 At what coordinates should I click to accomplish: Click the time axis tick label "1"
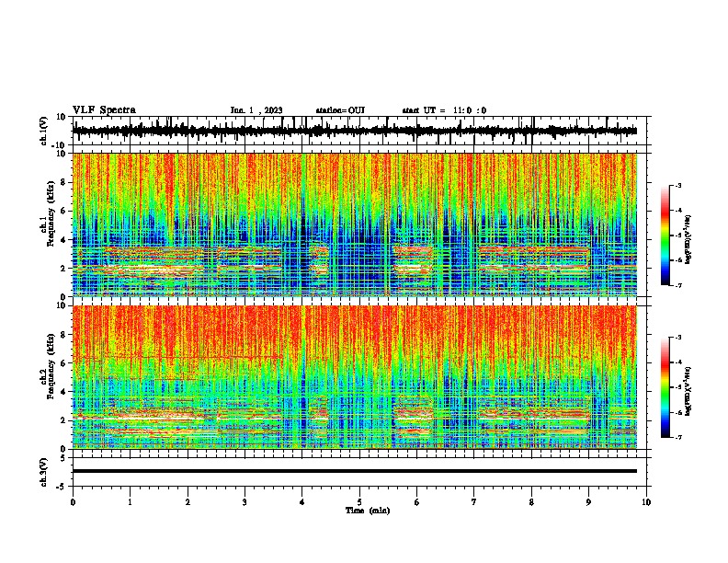(x=130, y=502)
